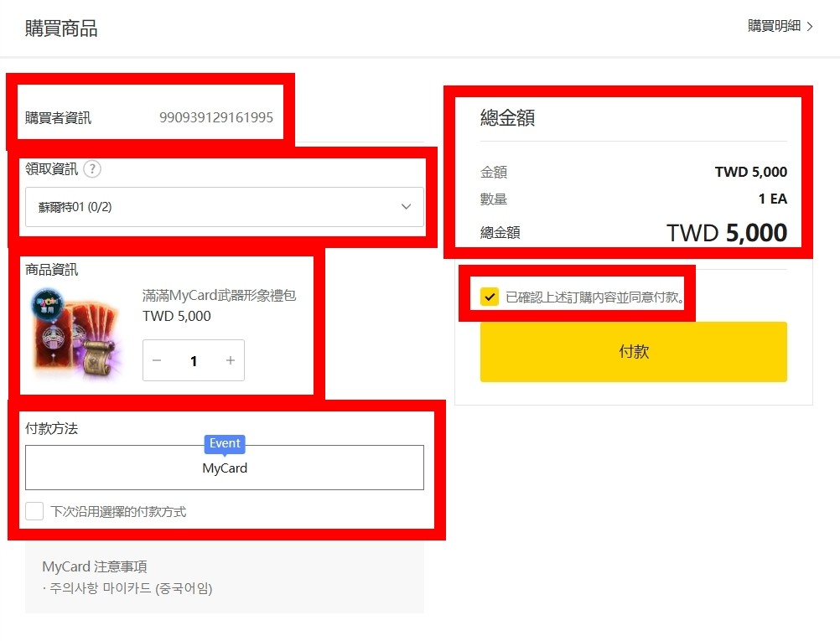Increase quantity with the plus button
The image size is (840, 641).
(231, 360)
